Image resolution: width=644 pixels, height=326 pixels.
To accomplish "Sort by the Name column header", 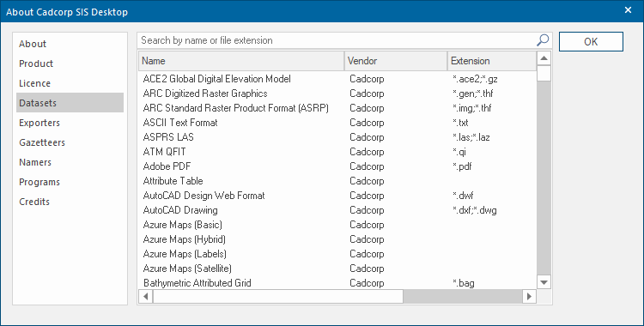I will click(241, 61).
